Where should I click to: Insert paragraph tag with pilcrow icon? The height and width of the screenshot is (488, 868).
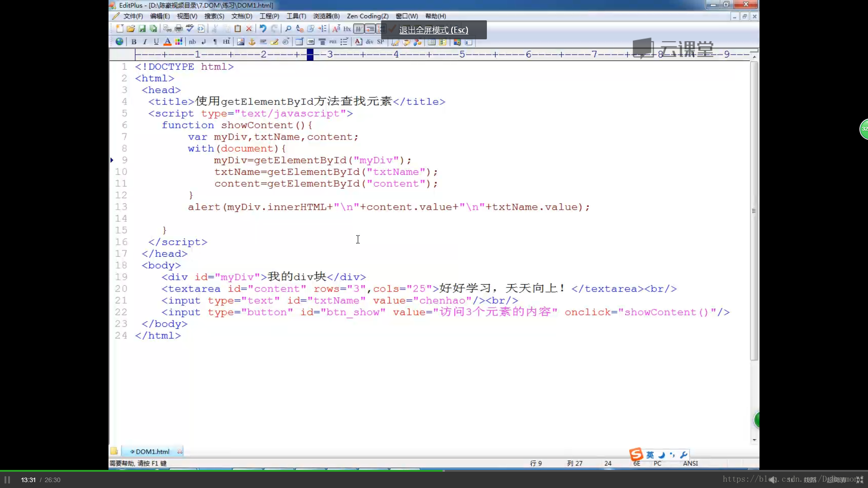[215, 42]
